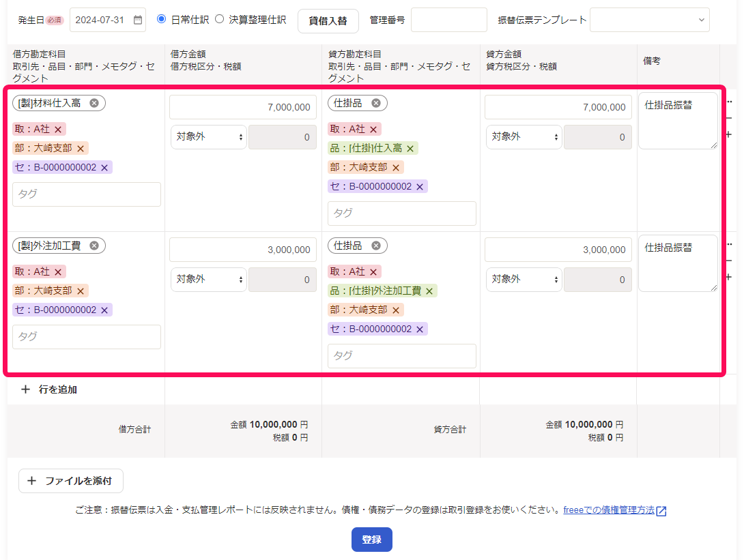Remove セ：B-0000000002 tag from 外注加工費 debit
This screenshot has height=560, width=744.
click(x=104, y=310)
